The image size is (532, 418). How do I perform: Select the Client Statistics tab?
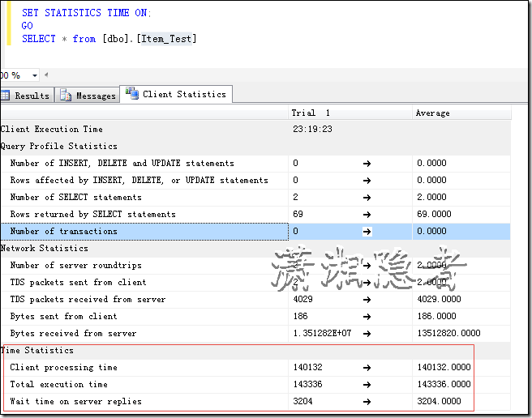(x=176, y=94)
